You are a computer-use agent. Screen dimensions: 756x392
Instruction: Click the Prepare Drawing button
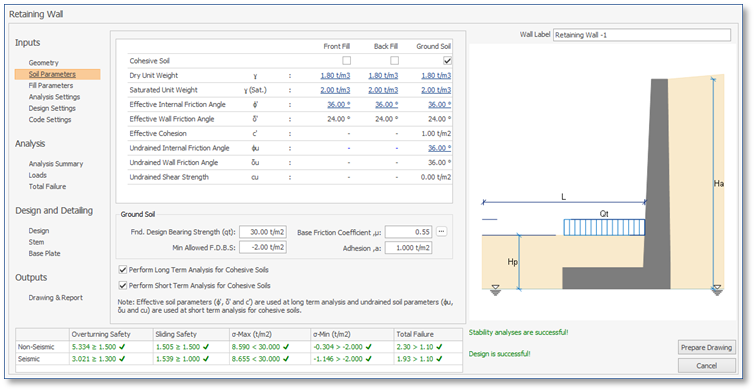click(706, 347)
